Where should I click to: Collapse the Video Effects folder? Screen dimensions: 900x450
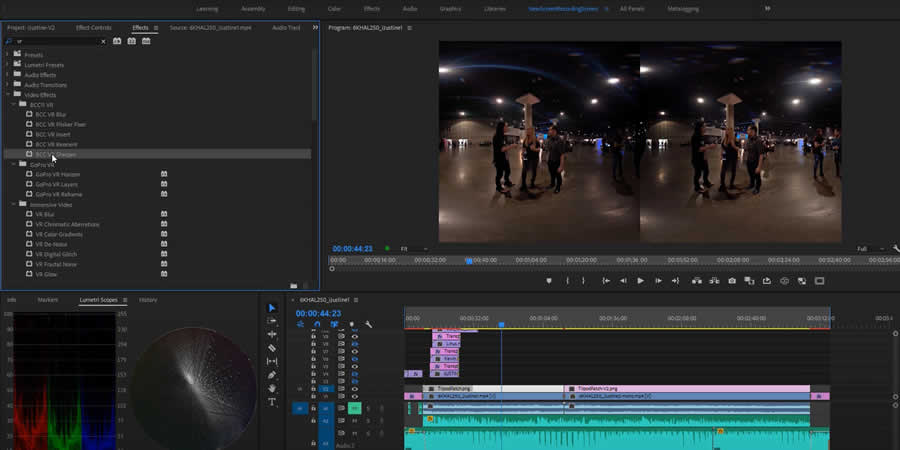9,95
